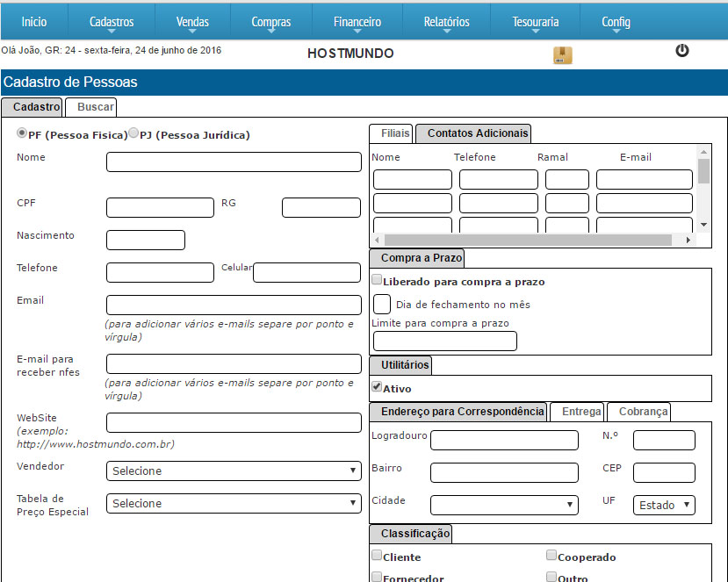Click the Nome input field
The width and height of the screenshot is (728, 582).
234,162
